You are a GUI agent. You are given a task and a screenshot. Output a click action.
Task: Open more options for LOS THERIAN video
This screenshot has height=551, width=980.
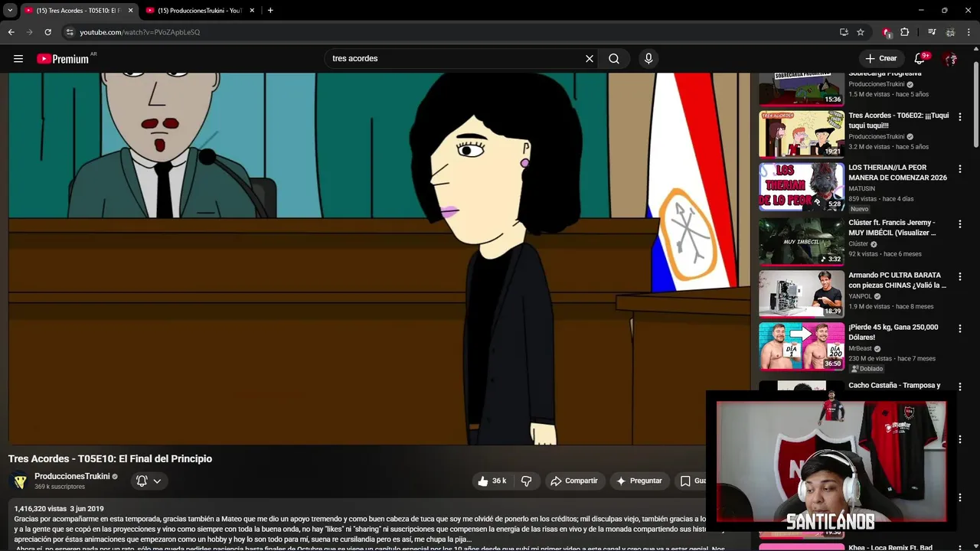(960, 169)
